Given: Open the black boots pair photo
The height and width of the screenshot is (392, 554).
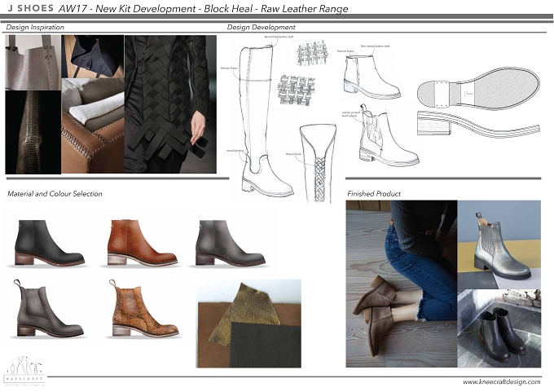Looking at the screenshot, I should point(499,328).
